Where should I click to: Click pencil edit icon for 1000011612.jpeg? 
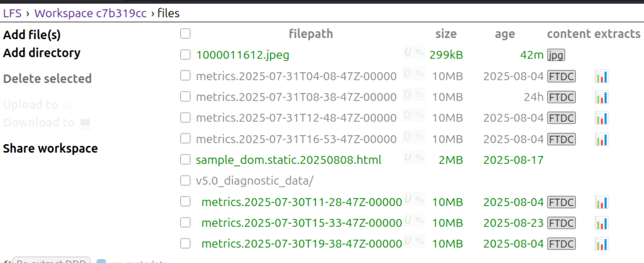[x=419, y=53]
